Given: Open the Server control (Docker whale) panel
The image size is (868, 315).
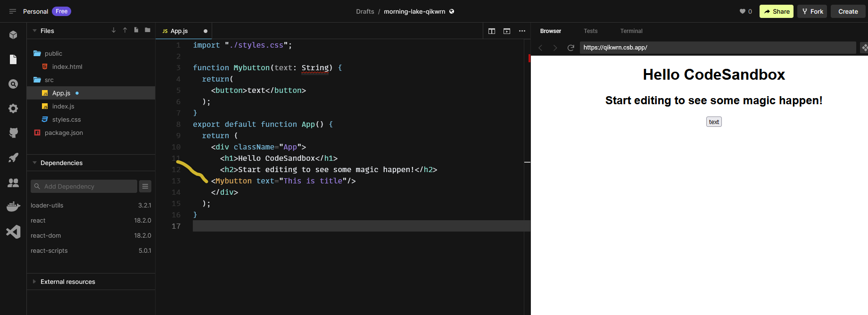Looking at the screenshot, I should [13, 207].
